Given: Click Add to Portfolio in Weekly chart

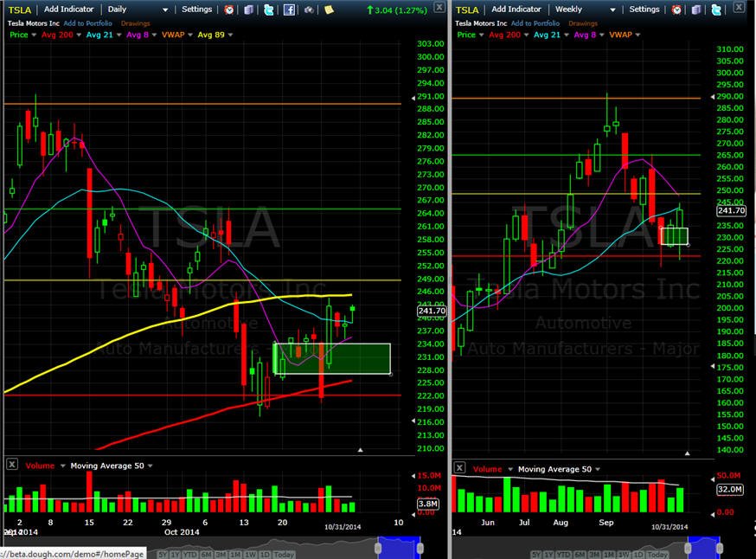Looking at the screenshot, I should pyautogui.click(x=535, y=23).
